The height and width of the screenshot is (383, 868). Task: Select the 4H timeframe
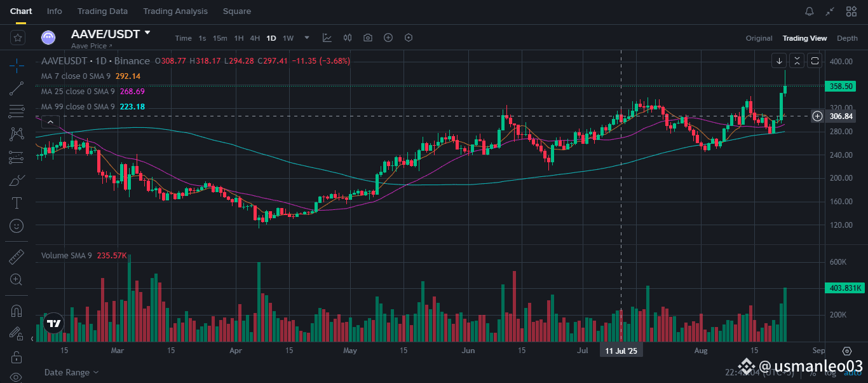click(255, 38)
